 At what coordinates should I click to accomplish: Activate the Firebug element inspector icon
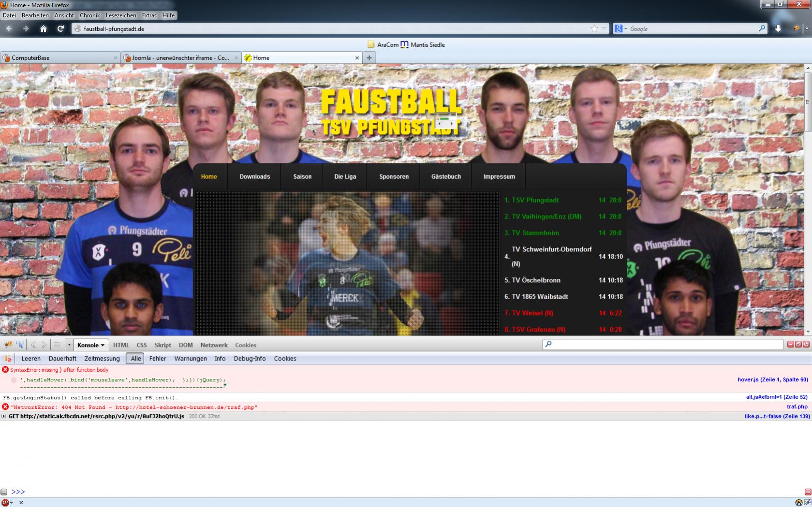20,345
